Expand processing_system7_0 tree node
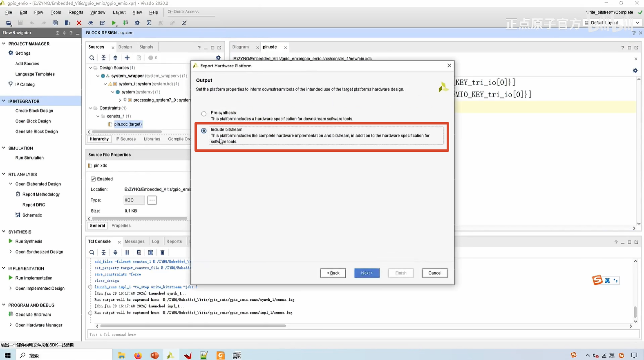This screenshot has width=644, height=360. (120, 100)
